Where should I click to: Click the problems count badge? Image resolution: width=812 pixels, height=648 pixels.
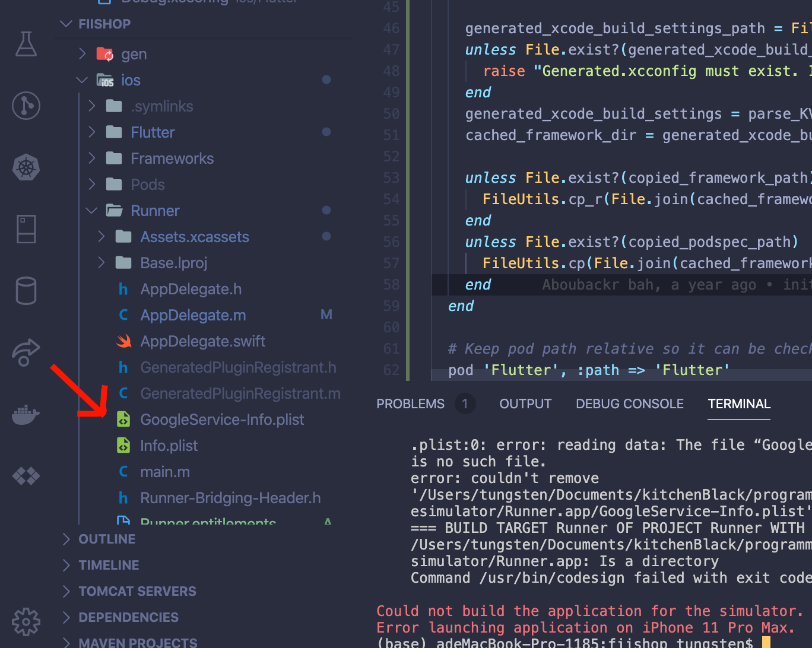(x=465, y=404)
